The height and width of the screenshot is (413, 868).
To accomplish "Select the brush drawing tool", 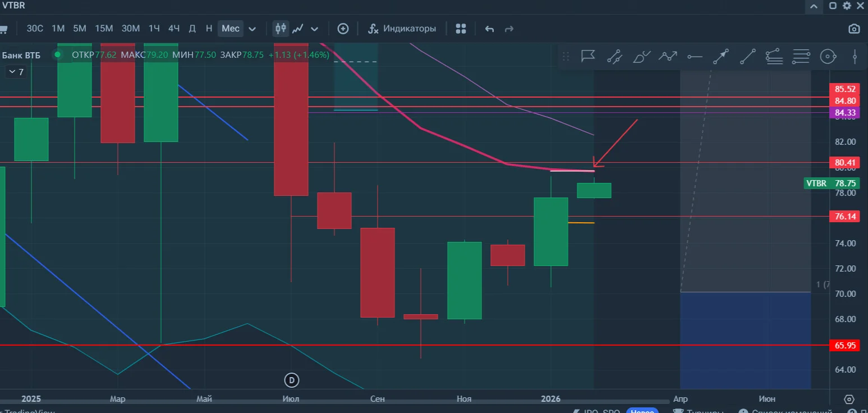I will pos(641,56).
